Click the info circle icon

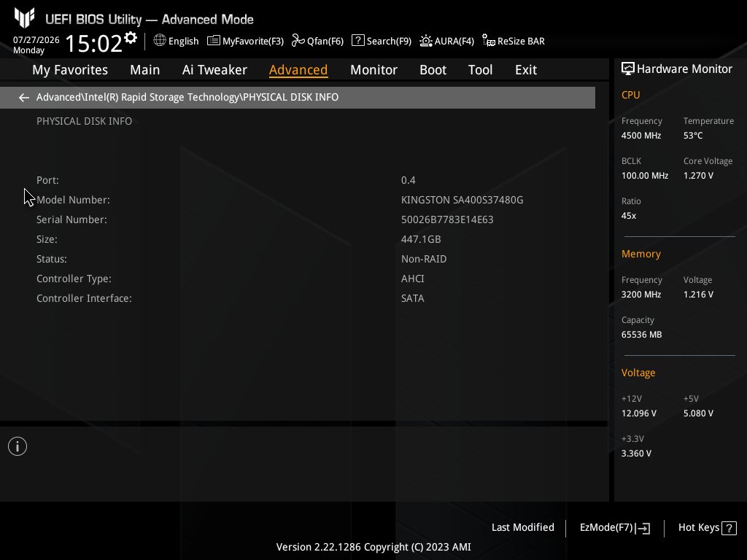18,446
